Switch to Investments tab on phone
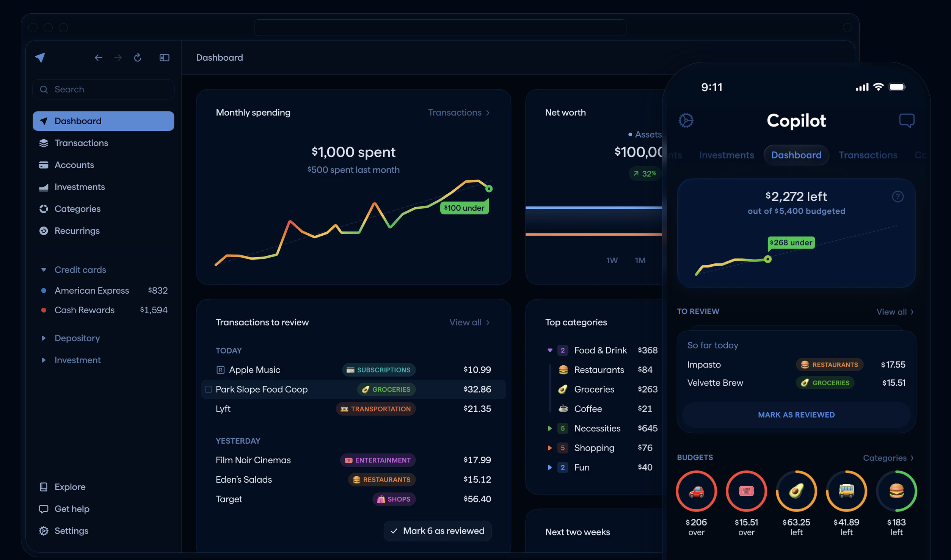The height and width of the screenshot is (560, 951). (727, 155)
